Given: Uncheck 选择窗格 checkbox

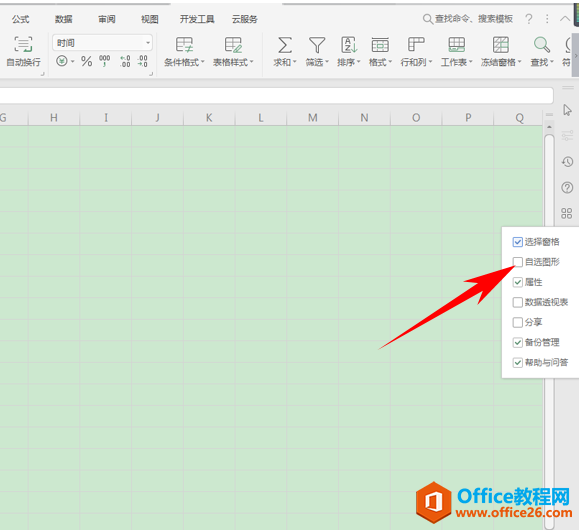Looking at the screenshot, I should tap(517, 242).
